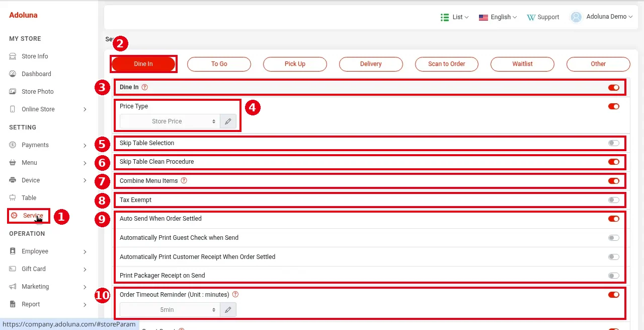The image size is (644, 330).
Task: Click the Store Info sidebar icon
Action: tap(13, 56)
